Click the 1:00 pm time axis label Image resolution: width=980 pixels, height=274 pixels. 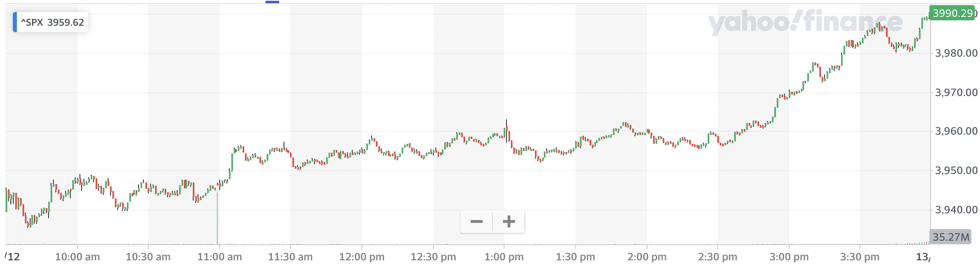[x=504, y=257]
